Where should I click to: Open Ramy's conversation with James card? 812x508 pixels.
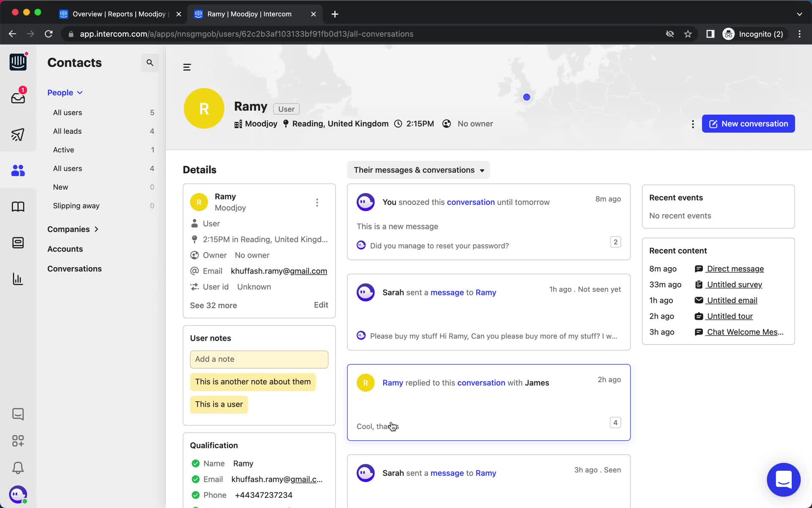coord(488,402)
